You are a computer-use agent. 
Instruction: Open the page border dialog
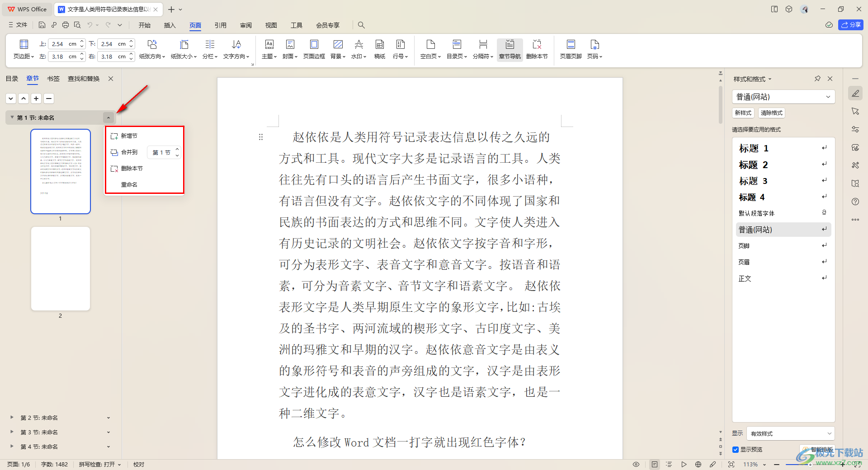(314, 49)
